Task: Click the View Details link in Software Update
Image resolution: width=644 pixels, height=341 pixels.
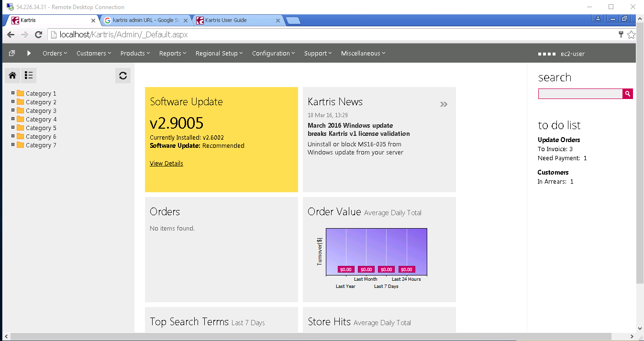Action: pyautogui.click(x=166, y=163)
